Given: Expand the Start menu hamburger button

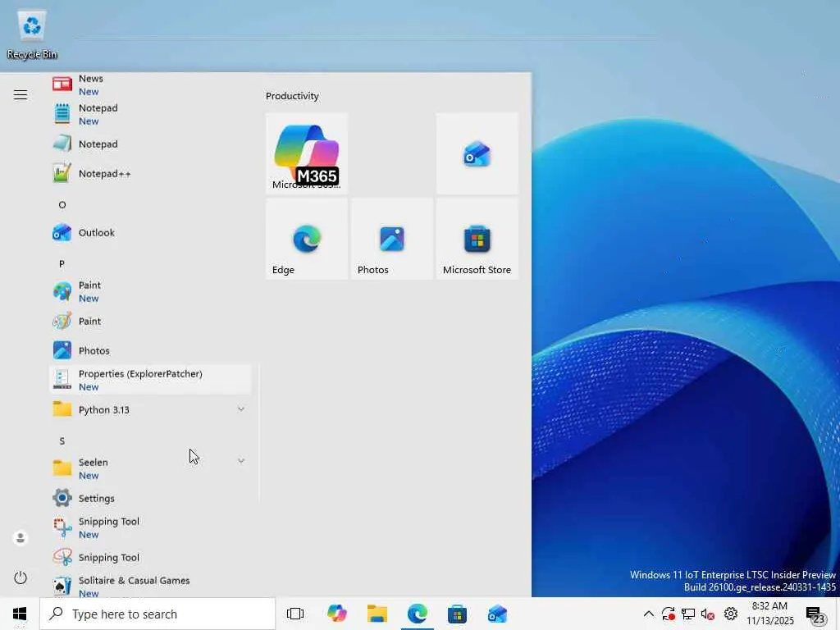Looking at the screenshot, I should click(x=21, y=95).
